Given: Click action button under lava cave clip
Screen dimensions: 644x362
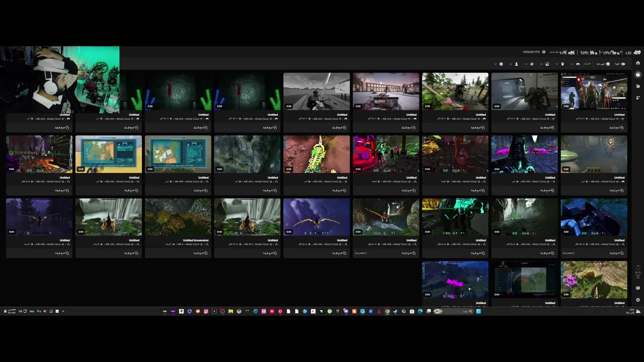Looking at the screenshot, I should tap(62, 190).
